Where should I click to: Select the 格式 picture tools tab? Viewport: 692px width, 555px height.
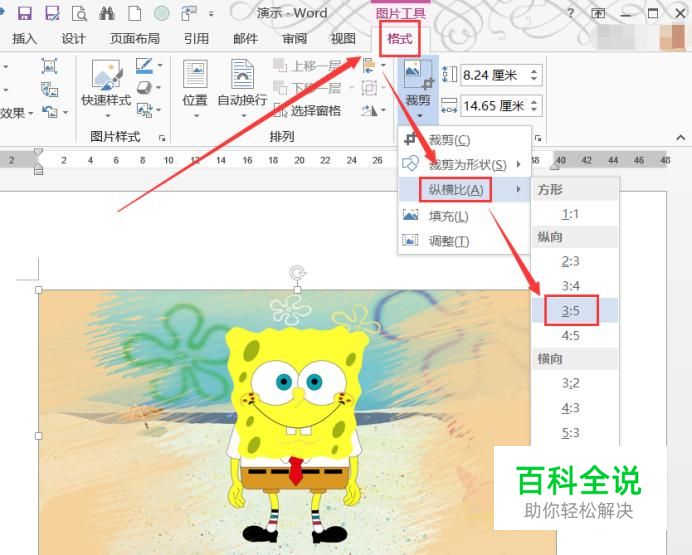click(399, 39)
